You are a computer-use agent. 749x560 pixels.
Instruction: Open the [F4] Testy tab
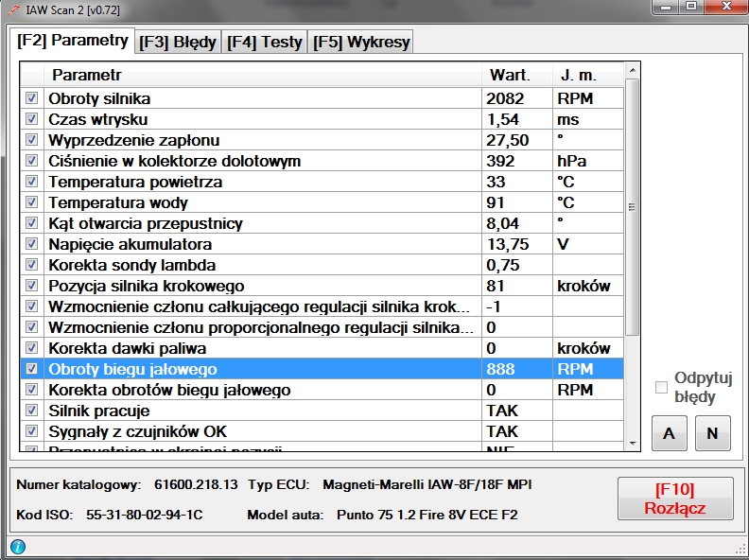coord(265,42)
